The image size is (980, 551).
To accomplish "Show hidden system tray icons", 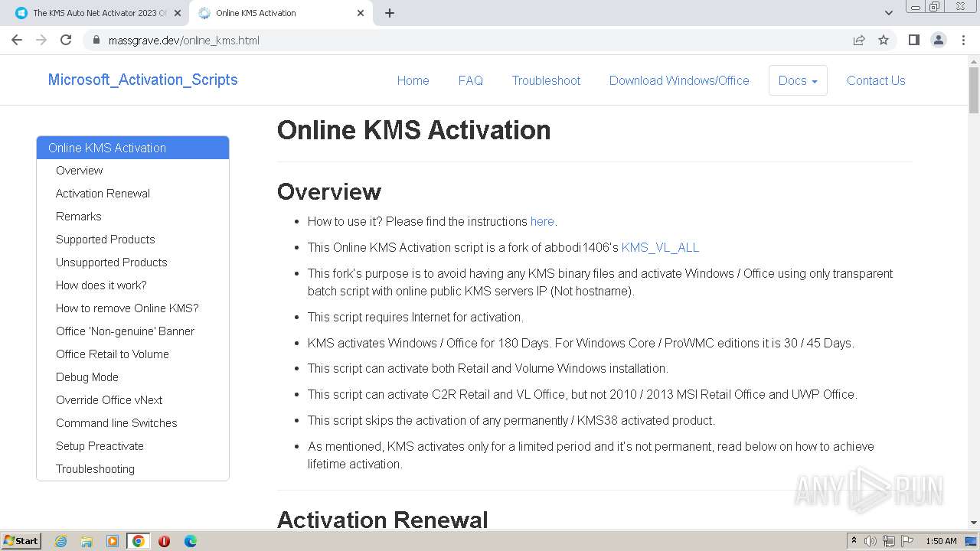I will click(854, 541).
